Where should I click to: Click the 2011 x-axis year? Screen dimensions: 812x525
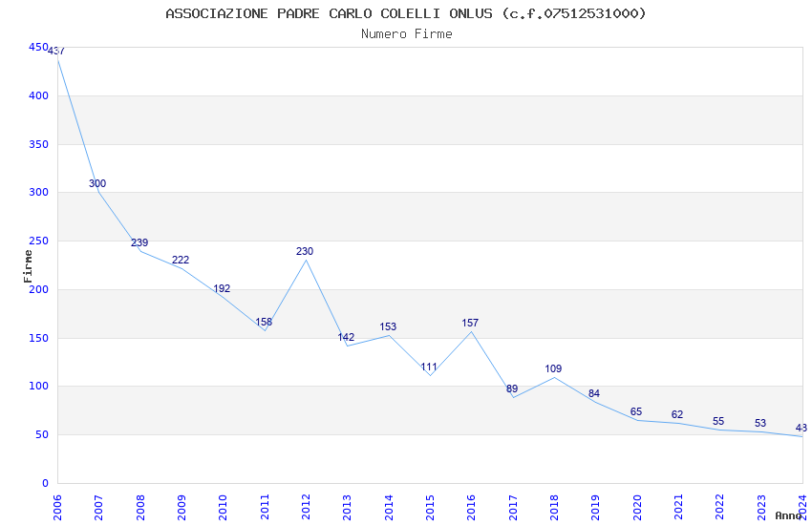click(x=265, y=508)
